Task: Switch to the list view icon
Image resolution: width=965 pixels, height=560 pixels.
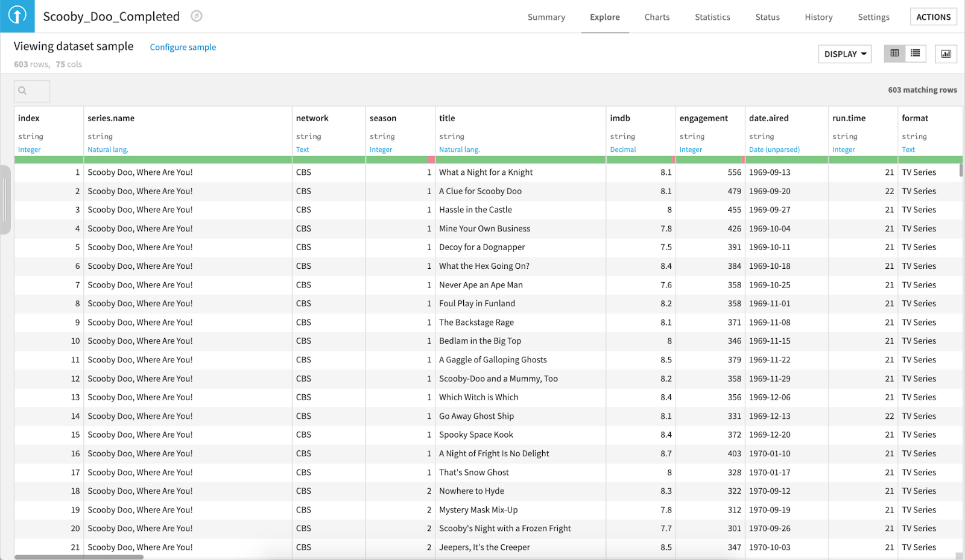Action: click(915, 54)
